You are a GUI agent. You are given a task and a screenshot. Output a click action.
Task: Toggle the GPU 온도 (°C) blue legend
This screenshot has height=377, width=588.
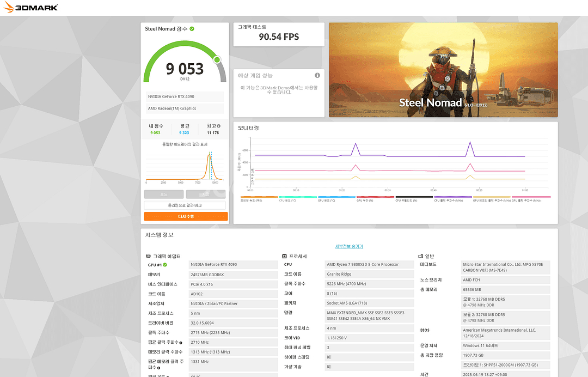click(337, 198)
